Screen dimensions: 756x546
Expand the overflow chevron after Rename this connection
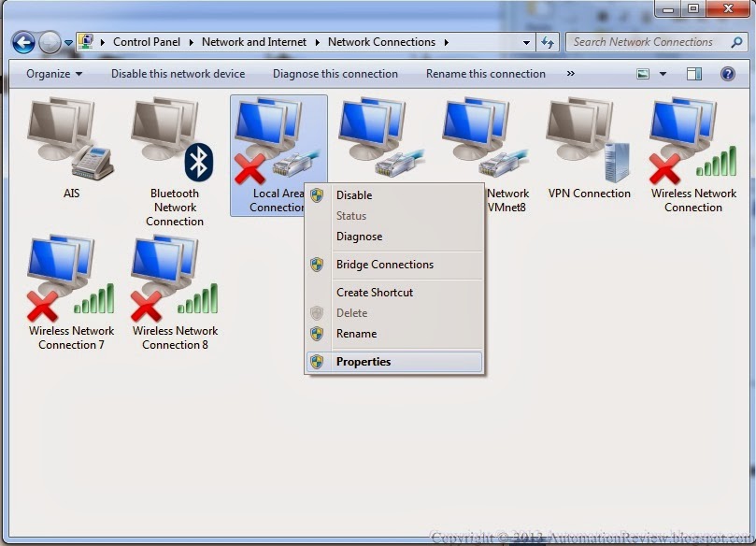pyautogui.click(x=569, y=73)
